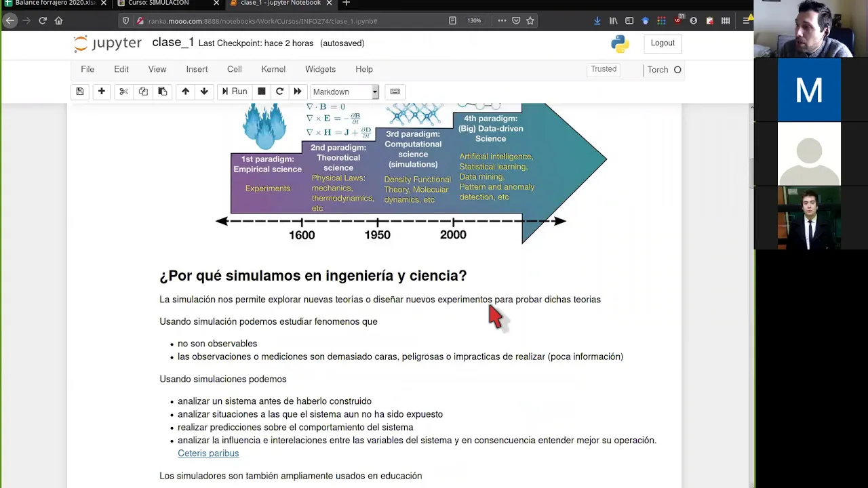
Task: Open browser library icon
Action: click(x=613, y=21)
